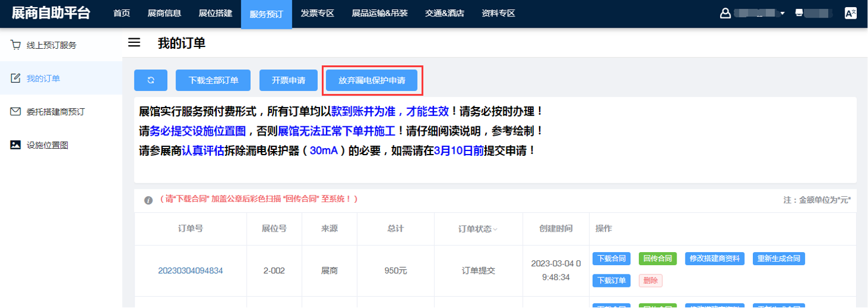Screen dimensions: 868x308
Task: Click the 放弃漏电保护申请 button
Action: [x=372, y=81]
